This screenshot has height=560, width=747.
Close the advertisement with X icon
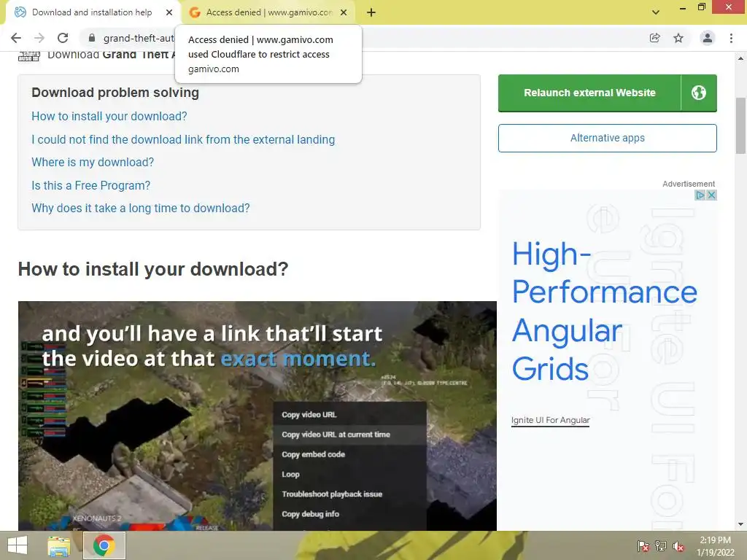[x=711, y=195]
